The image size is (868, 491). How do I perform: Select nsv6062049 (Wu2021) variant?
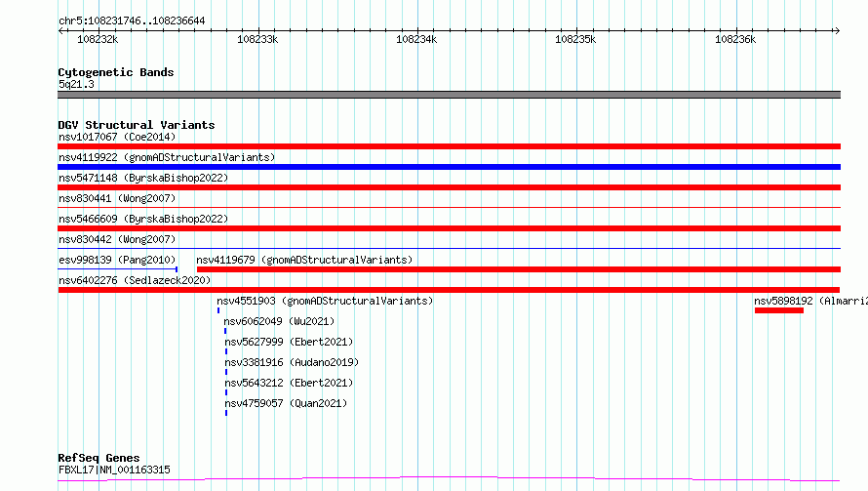[x=279, y=321]
